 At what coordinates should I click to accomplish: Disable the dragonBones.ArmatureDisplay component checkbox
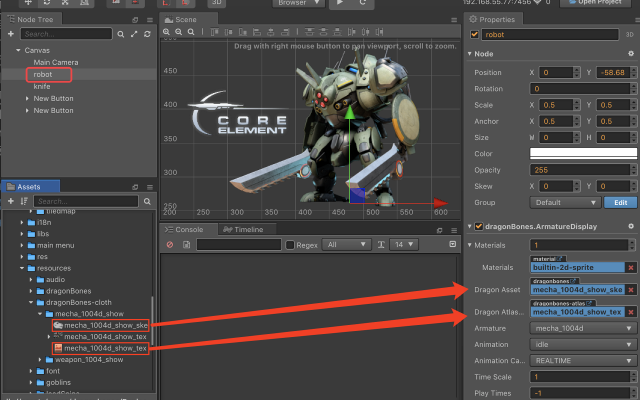coord(479,226)
